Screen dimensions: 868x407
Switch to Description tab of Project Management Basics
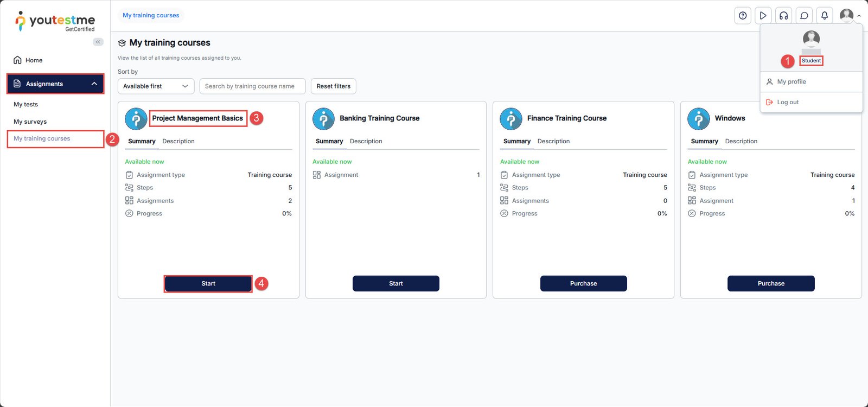click(178, 141)
